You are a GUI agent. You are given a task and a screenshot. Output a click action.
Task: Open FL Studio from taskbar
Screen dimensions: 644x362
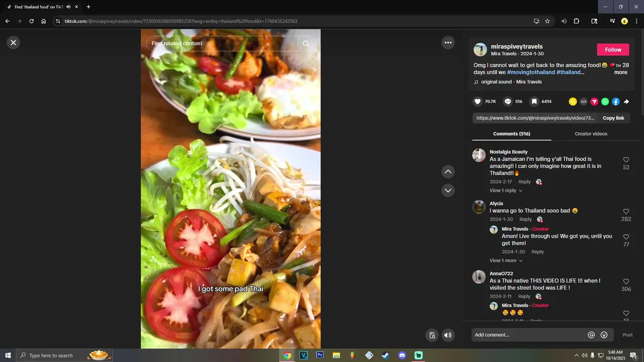[353, 355]
